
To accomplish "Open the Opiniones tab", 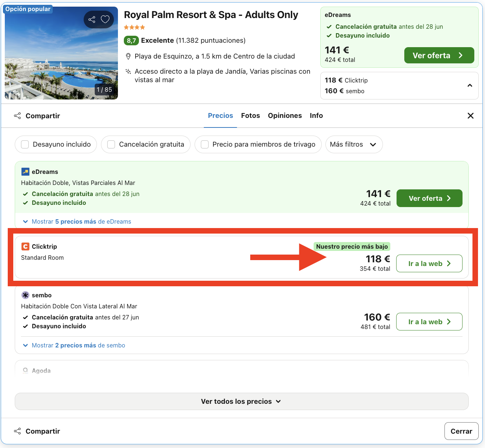I will 285,116.
